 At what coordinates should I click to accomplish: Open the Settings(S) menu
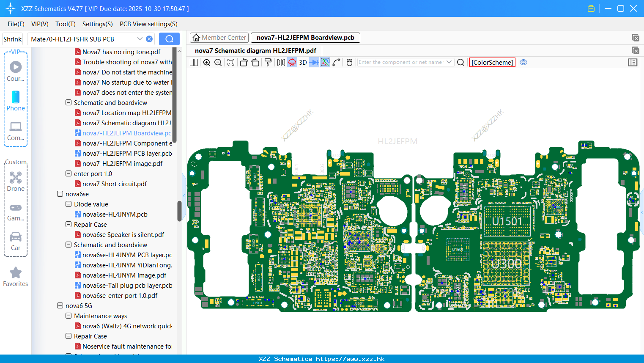(x=98, y=24)
